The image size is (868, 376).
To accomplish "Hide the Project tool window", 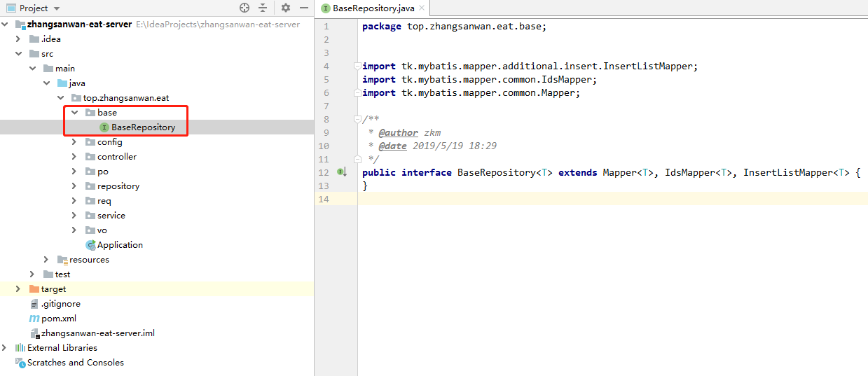I will point(303,8).
